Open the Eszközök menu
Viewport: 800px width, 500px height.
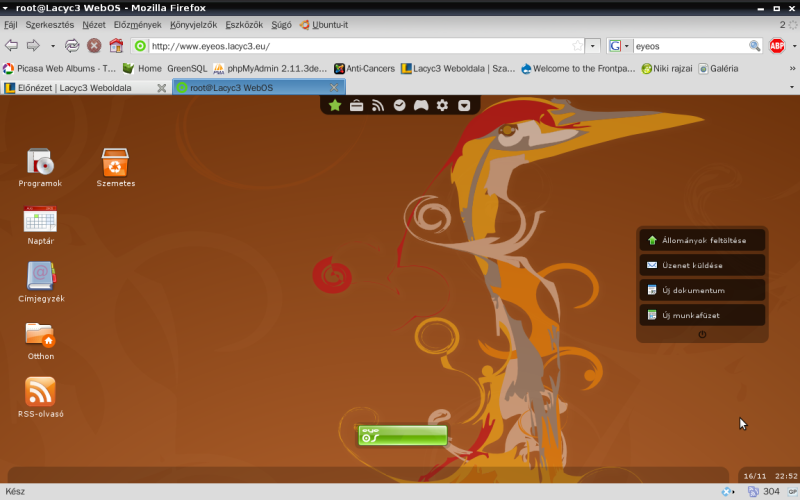[x=244, y=24]
